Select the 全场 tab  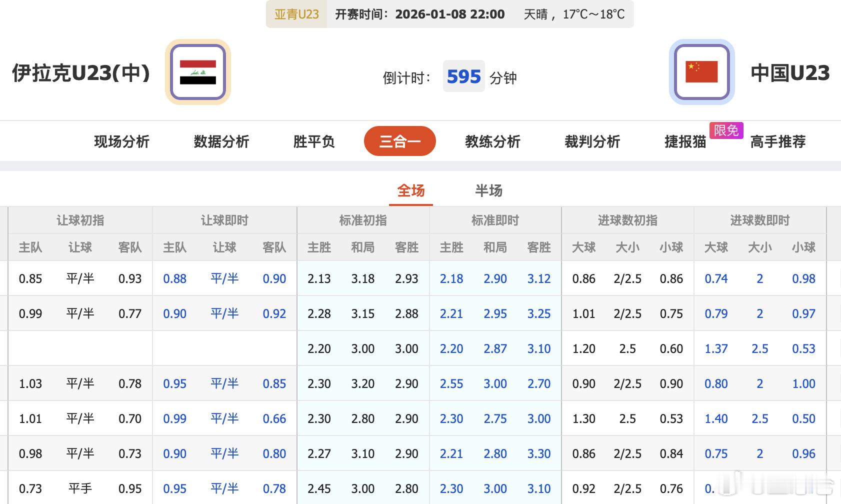tap(410, 191)
